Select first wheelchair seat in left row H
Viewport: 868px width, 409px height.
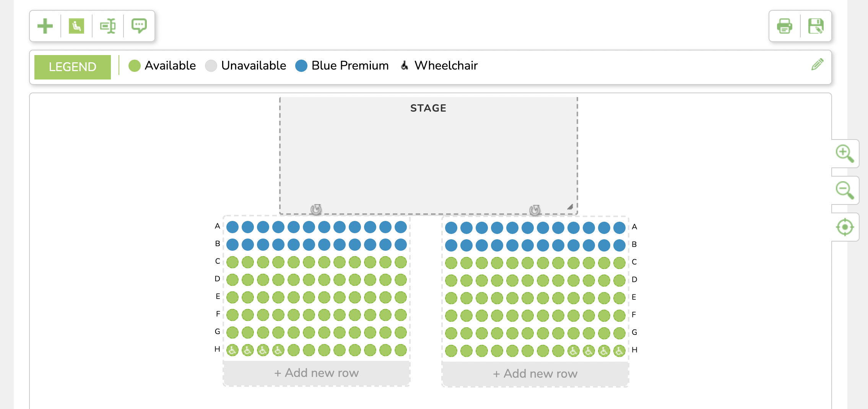[x=232, y=350]
